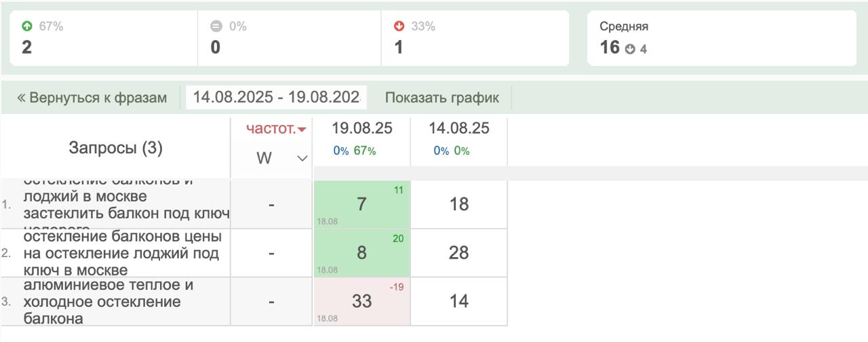Viewport: 868px width, 342px height.
Task: Click position 28 in the 14.08.25 column
Action: 459,253
